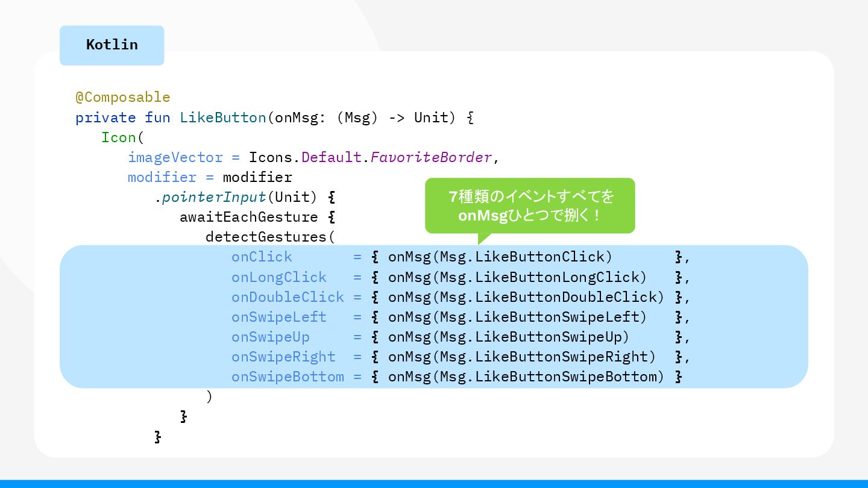Click the onSwipeRight parameter
Image resolution: width=868 pixels, height=488 pixels.
tap(283, 357)
